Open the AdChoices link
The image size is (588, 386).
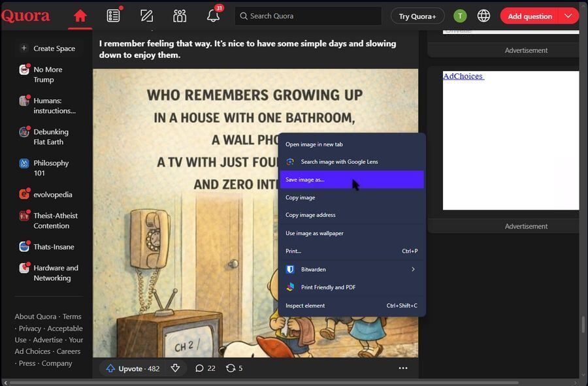pos(463,76)
